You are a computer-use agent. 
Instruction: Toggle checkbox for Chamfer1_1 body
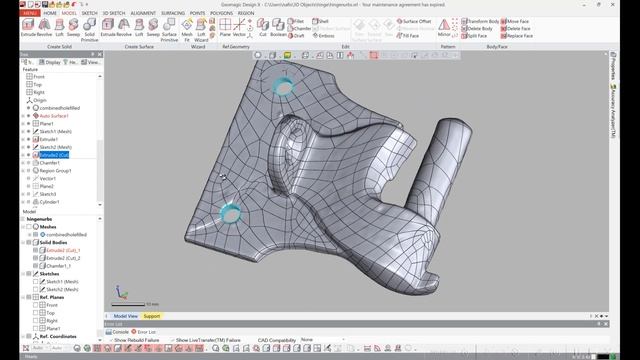pos(36,266)
